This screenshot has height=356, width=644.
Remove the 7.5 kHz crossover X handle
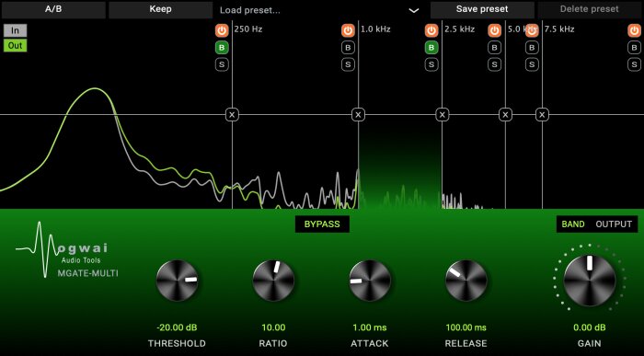click(x=542, y=115)
